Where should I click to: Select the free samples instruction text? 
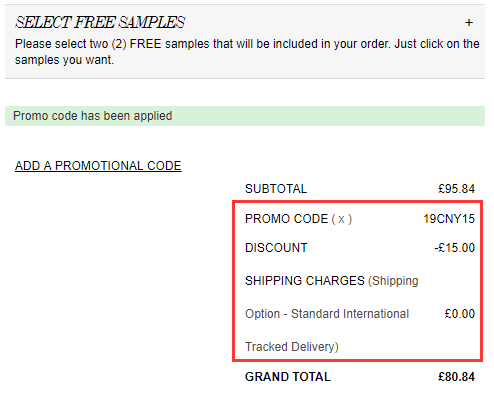point(247,52)
